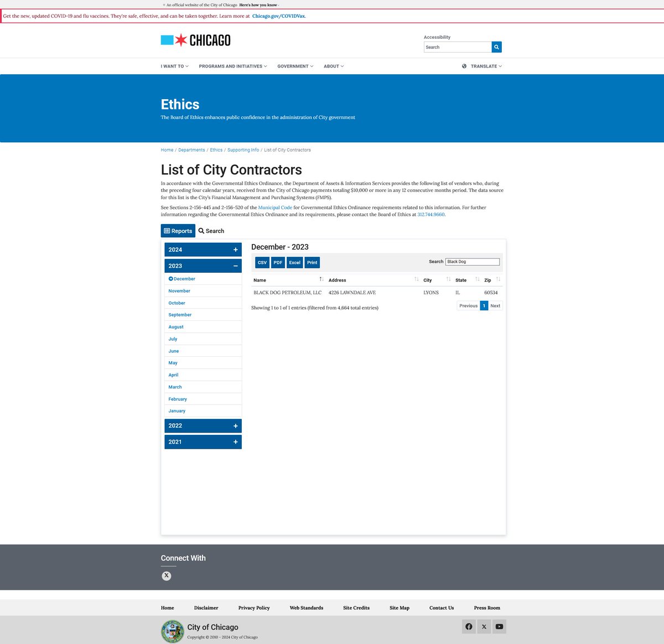Sort table by City column arrows
664x644 pixels.
click(x=448, y=279)
